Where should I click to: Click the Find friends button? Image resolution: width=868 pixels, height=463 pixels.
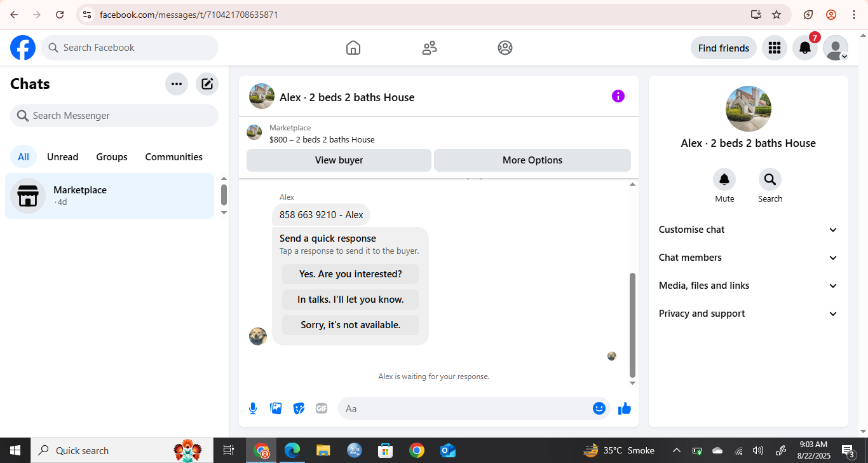[724, 48]
